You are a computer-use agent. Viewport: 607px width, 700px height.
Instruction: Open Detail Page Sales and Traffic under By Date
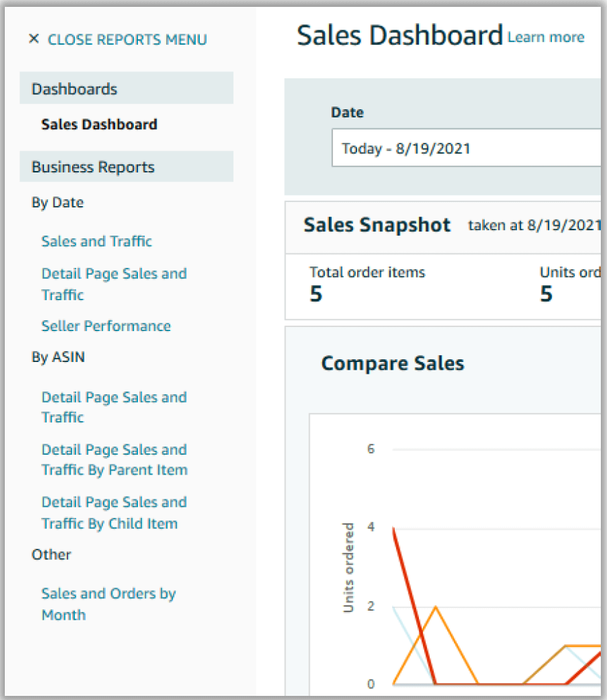coord(114,284)
